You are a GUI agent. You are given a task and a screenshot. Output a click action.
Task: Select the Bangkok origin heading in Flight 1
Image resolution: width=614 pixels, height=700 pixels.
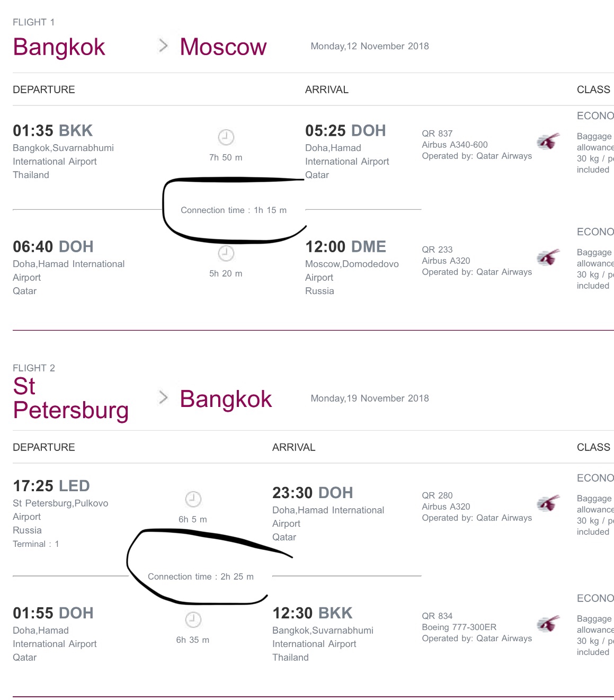pos(59,47)
